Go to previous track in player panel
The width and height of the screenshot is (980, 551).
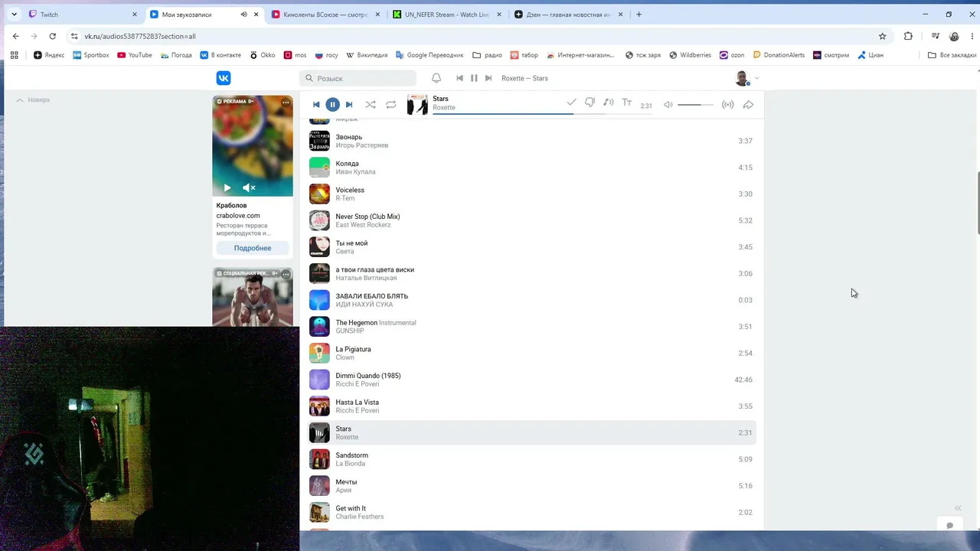tap(316, 105)
